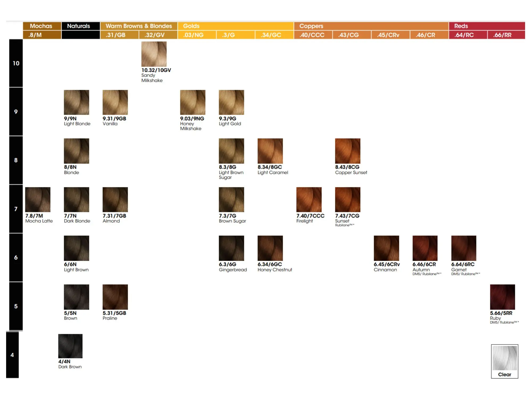Click the .34/GC column label
The width and height of the screenshot is (532, 399).
(271, 35)
